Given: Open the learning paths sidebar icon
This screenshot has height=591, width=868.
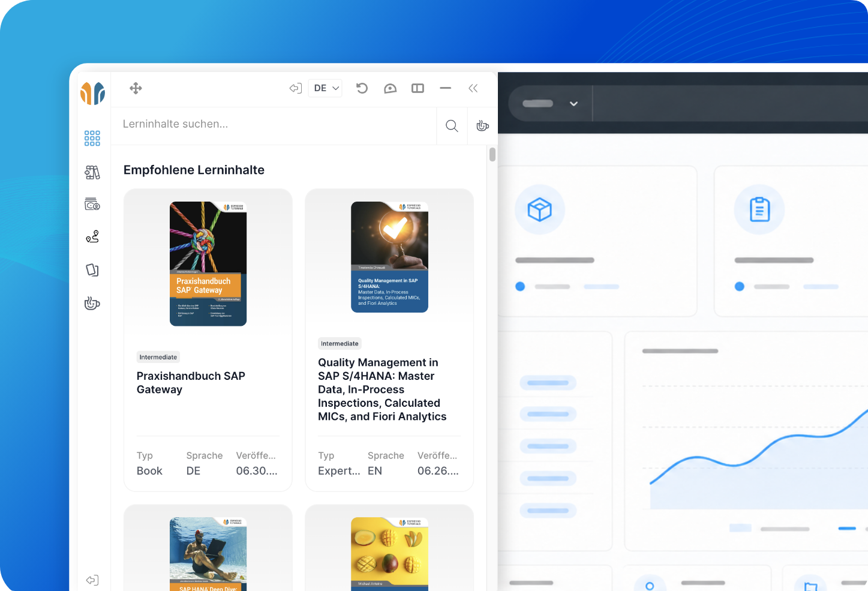Looking at the screenshot, I should click(x=92, y=237).
